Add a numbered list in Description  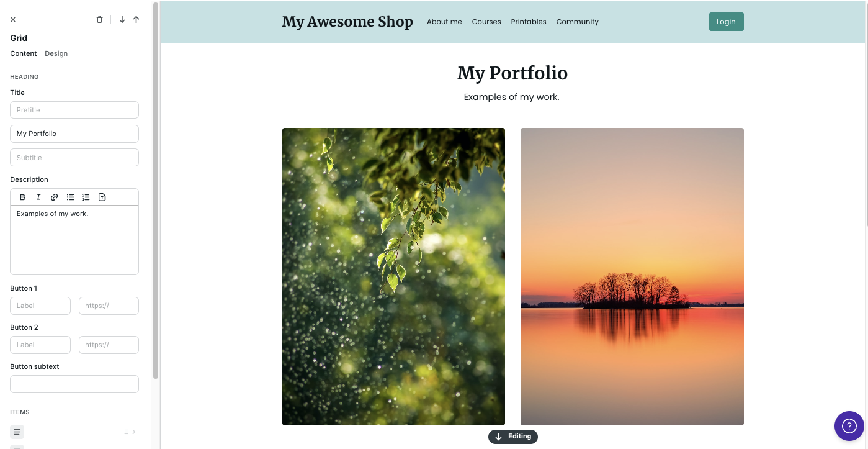click(86, 197)
